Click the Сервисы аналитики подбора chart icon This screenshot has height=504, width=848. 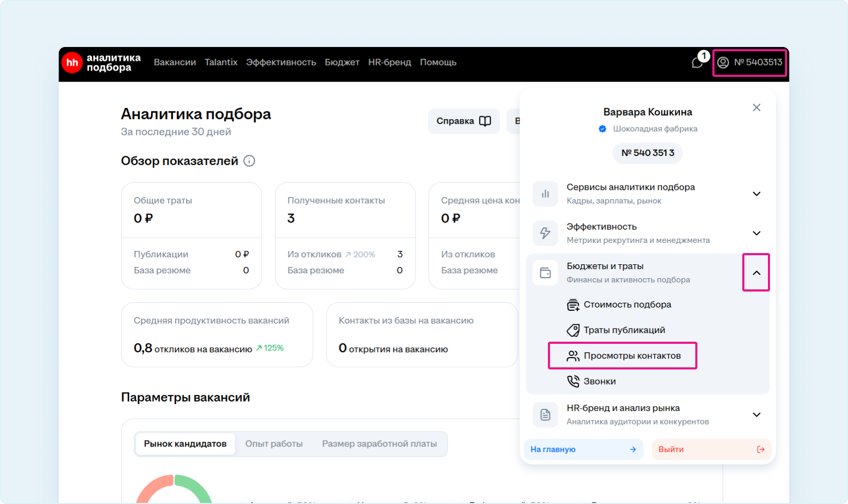[x=545, y=194]
